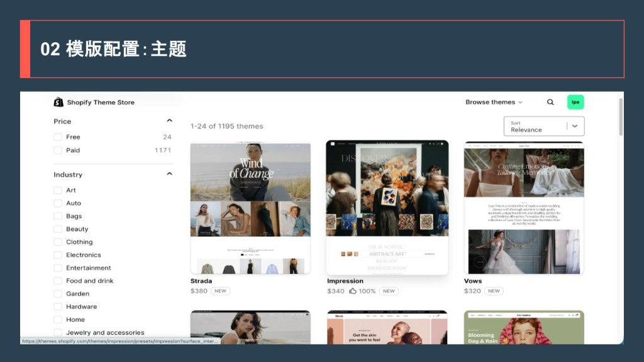
Task: Click the 'Blooming Day & Rain' theme thumbnail
Action: [524, 327]
